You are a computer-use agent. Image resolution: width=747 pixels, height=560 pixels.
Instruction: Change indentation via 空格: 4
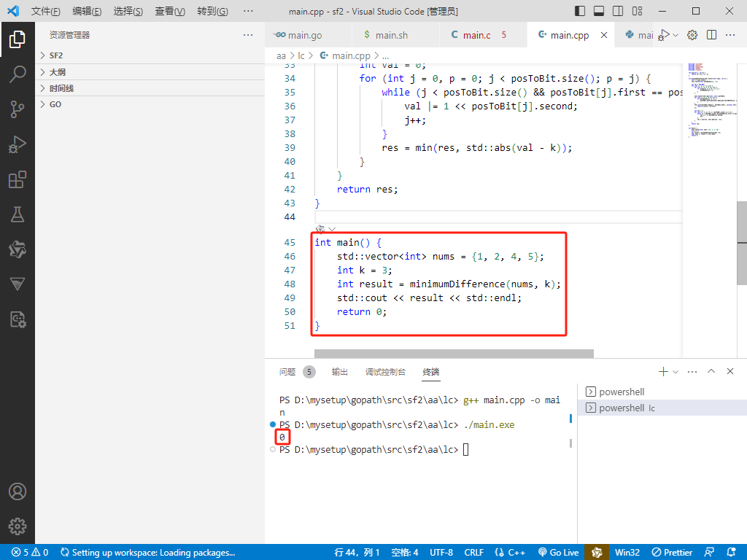[x=404, y=553]
